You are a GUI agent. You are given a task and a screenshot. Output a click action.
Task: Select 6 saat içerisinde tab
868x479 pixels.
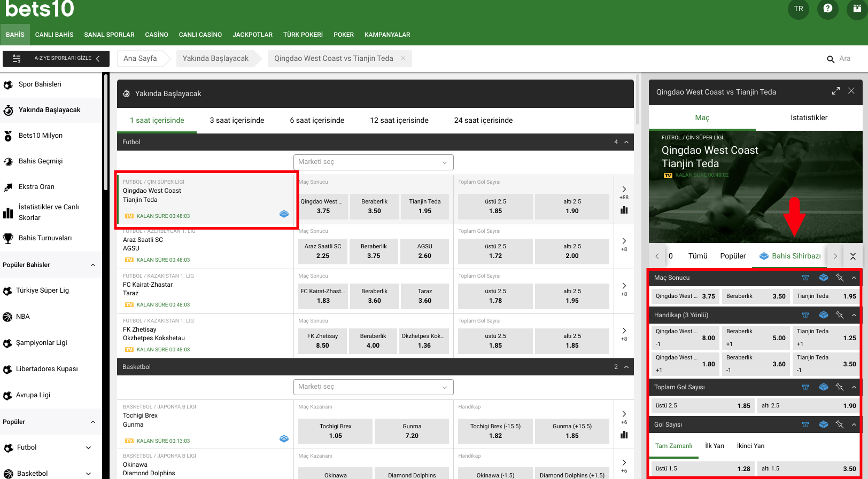point(317,121)
